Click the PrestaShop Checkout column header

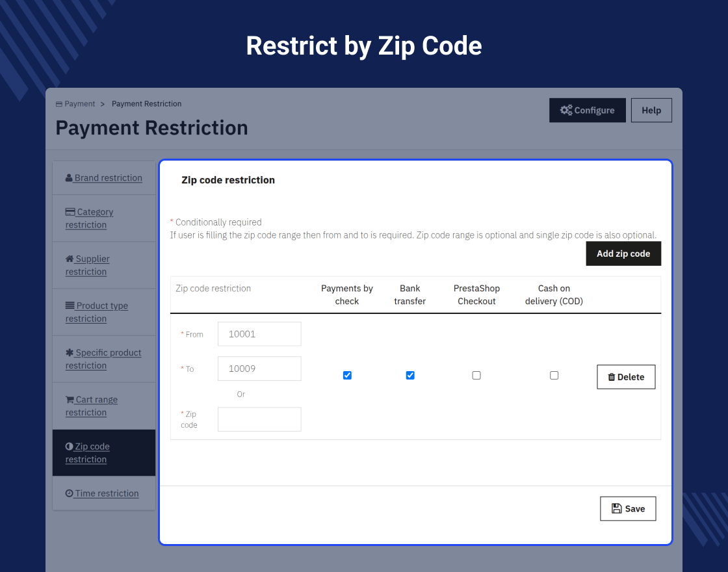click(x=477, y=295)
